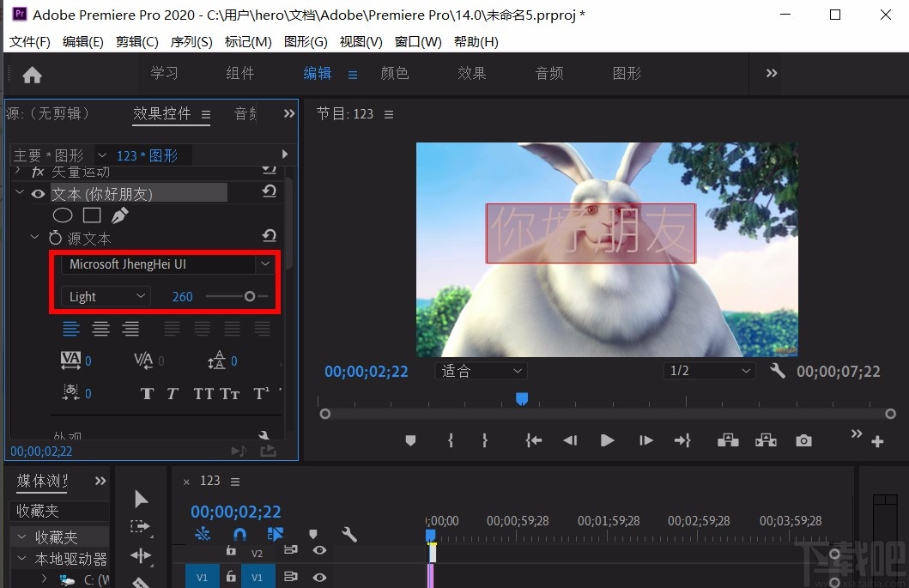Screen dimensions: 909x588
Task: Toggle faux italic text style
Action: tap(173, 394)
